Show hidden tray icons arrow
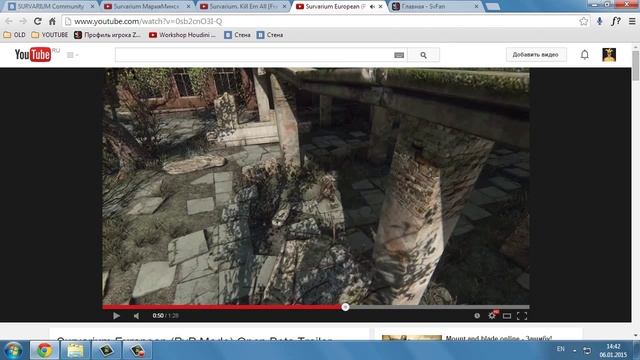The image size is (640, 360). [x=574, y=350]
